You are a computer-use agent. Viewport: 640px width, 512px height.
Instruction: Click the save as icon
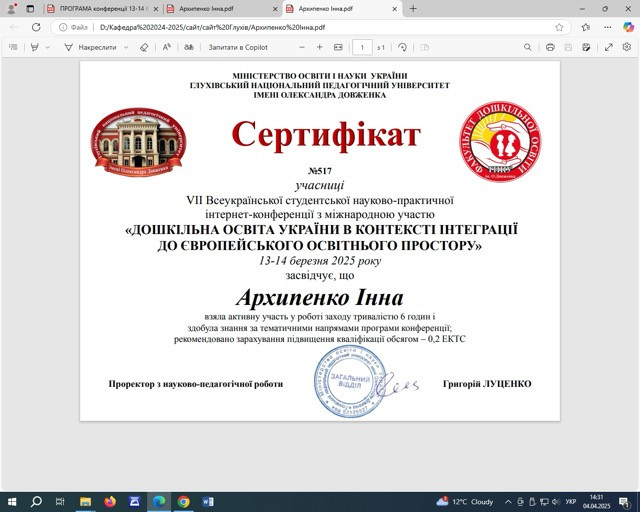pos(586,47)
